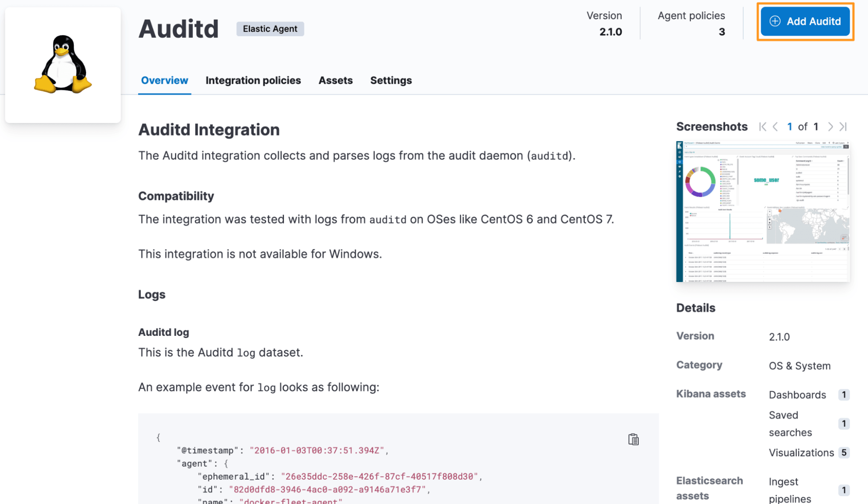Open the Integration policies tab
This screenshot has height=504, width=868.
(x=253, y=80)
